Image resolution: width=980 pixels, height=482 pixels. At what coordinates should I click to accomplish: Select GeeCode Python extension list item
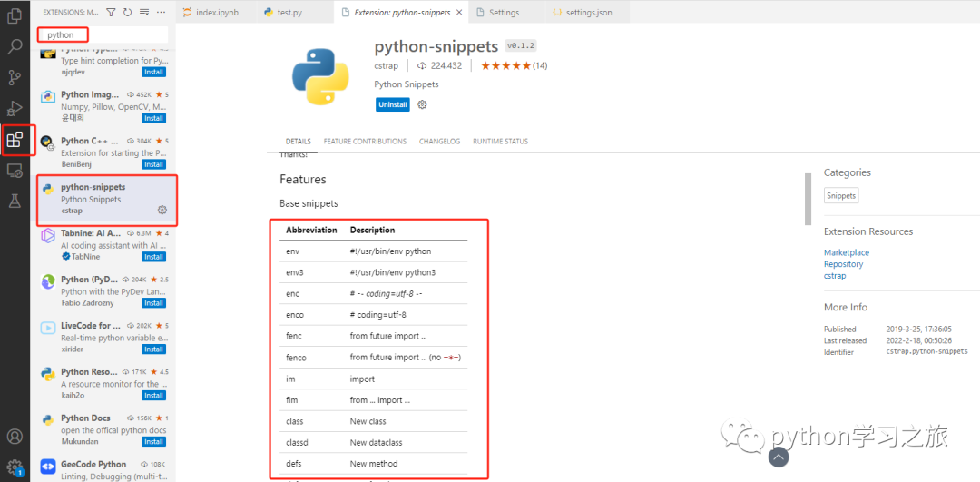(103, 469)
